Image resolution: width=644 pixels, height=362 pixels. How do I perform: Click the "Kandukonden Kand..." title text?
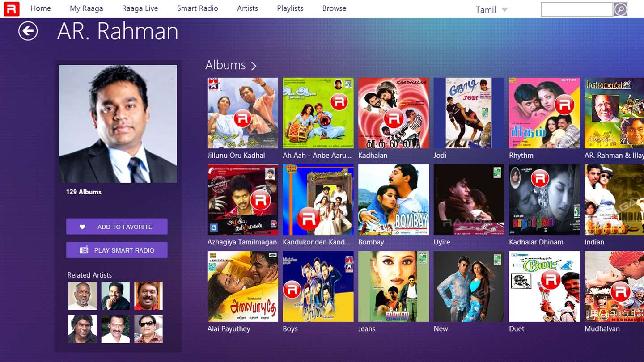coord(317,242)
